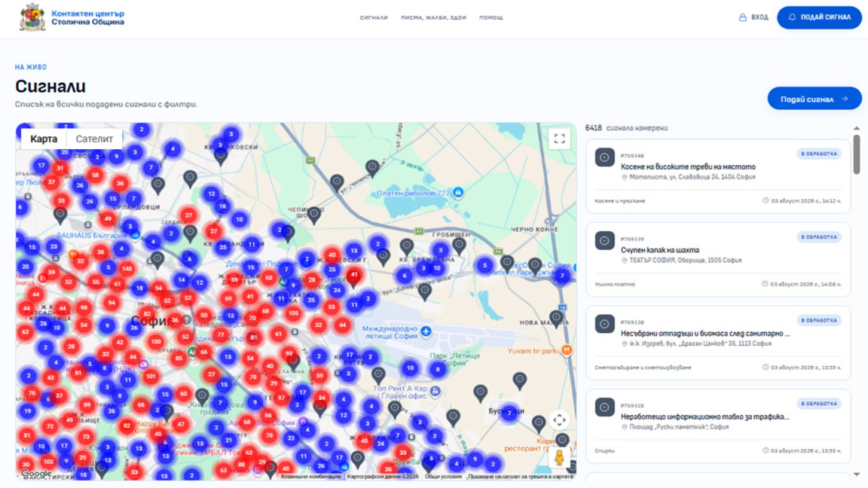Image resolution: width=868 pixels, height=488 pixels.
Task: Click the red cluster marker labeled 102
Action: (x=48, y=462)
